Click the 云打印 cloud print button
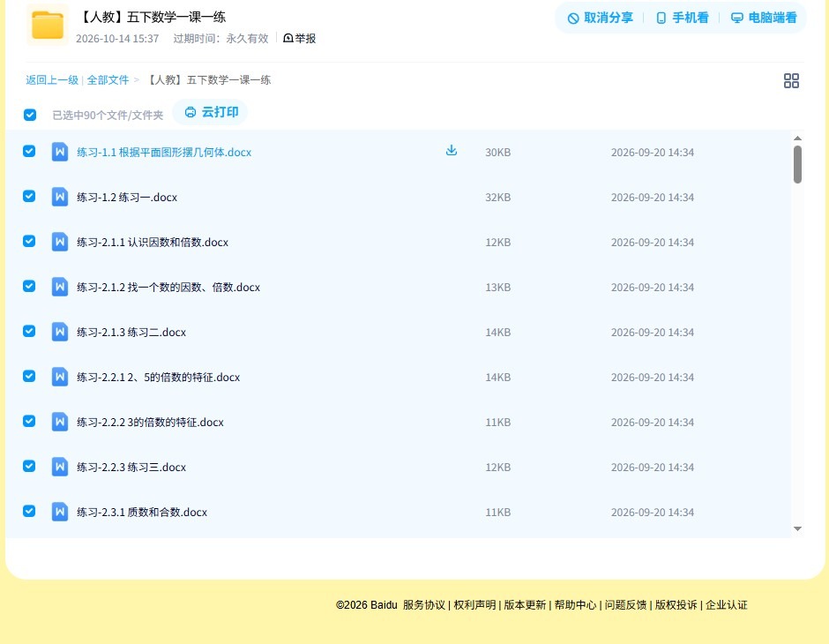 coord(211,112)
